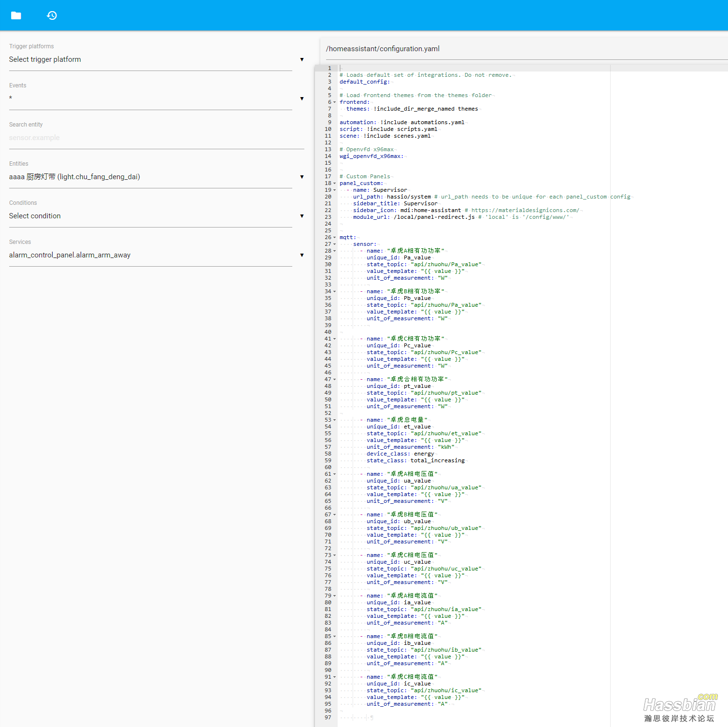Click the url_path: hassio/system line
The width and height of the screenshot is (728, 727).
[392, 197]
